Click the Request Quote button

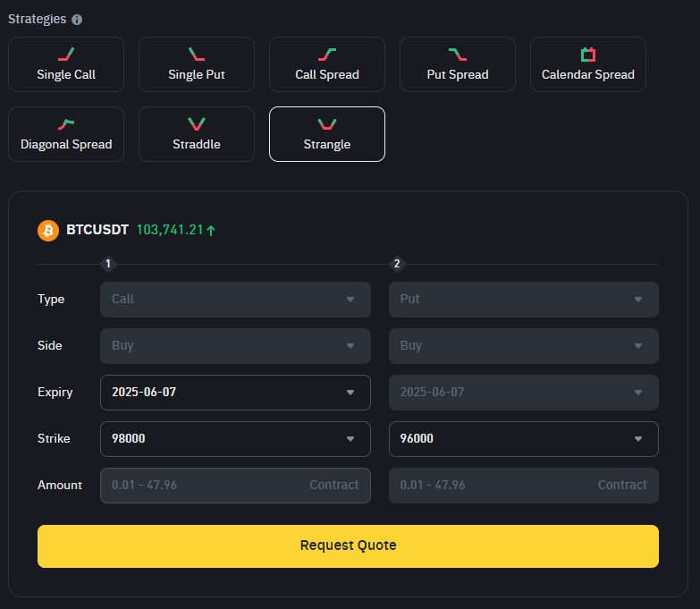[349, 546]
